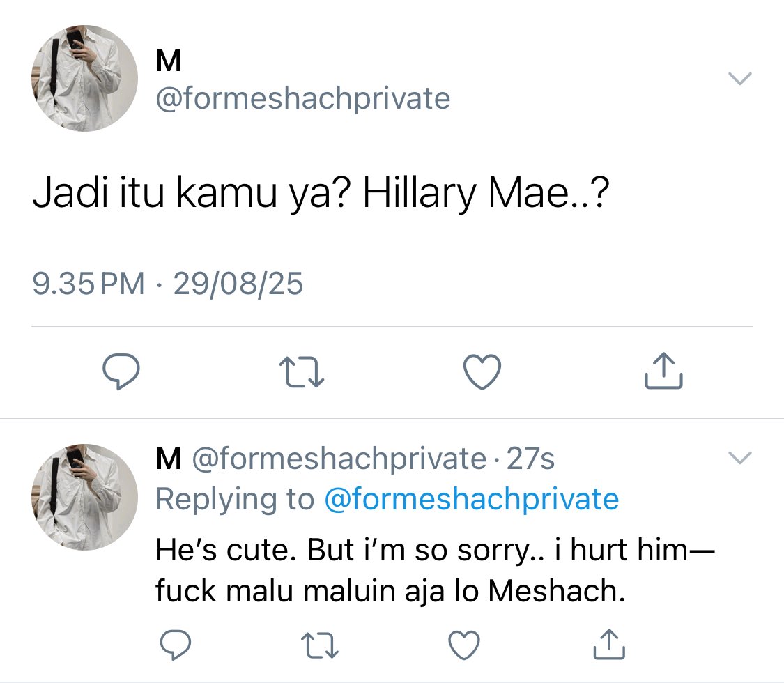Open @formeshachprivate handle in main tweet

tap(303, 99)
